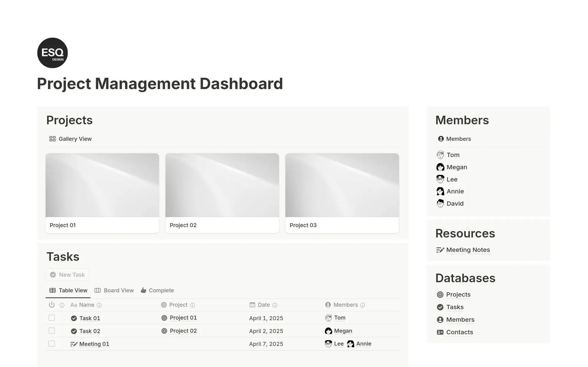The width and height of the screenshot is (588, 367).
Task: Switch to the Board View tab
Action: (114, 290)
